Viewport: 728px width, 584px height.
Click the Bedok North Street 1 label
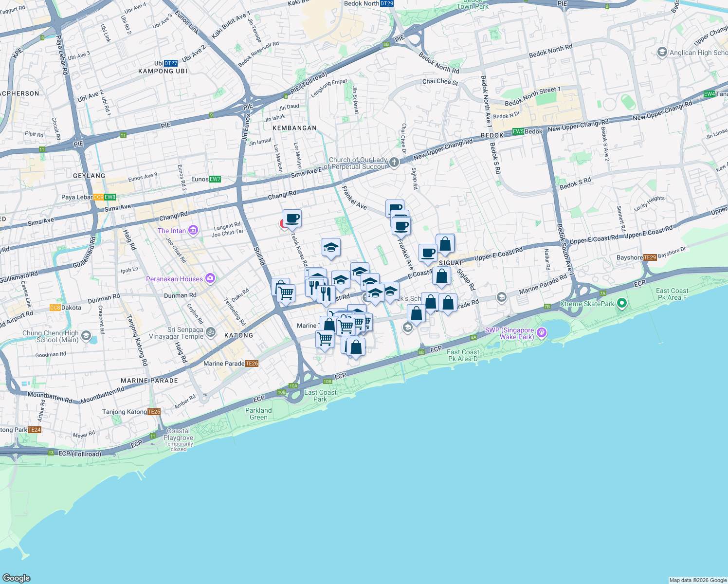pos(533,96)
